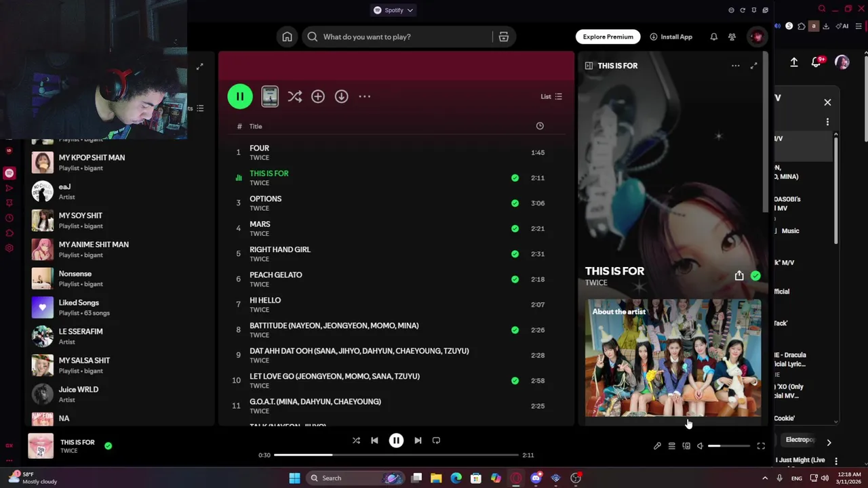This screenshot has width=868, height=488.
Task: Toggle saved check on BATTITUDE row
Action: (x=515, y=330)
